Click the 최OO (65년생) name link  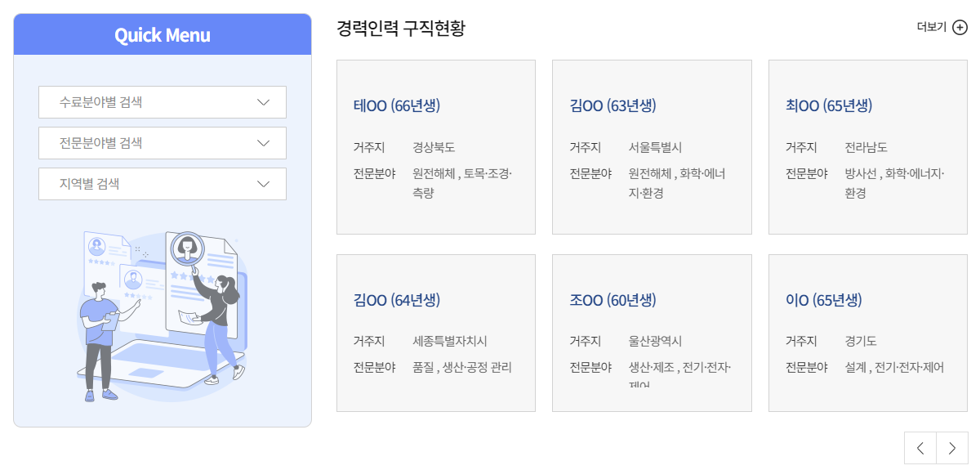pyautogui.click(x=829, y=105)
